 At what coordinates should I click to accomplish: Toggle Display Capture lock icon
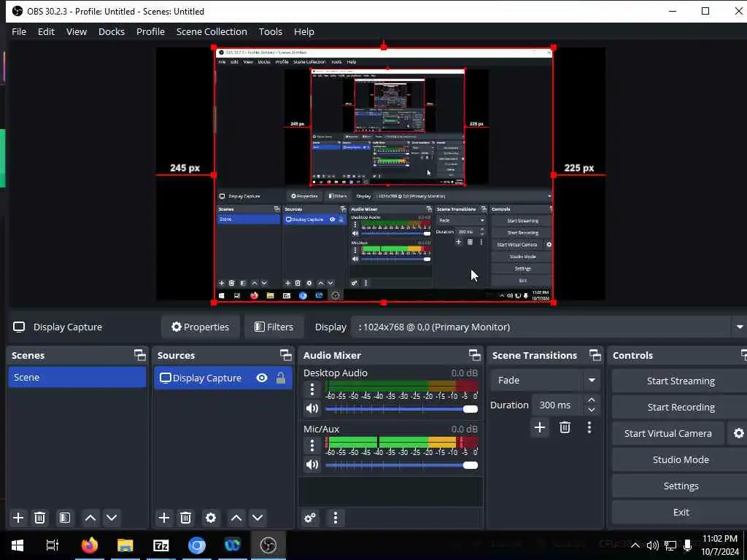(281, 378)
